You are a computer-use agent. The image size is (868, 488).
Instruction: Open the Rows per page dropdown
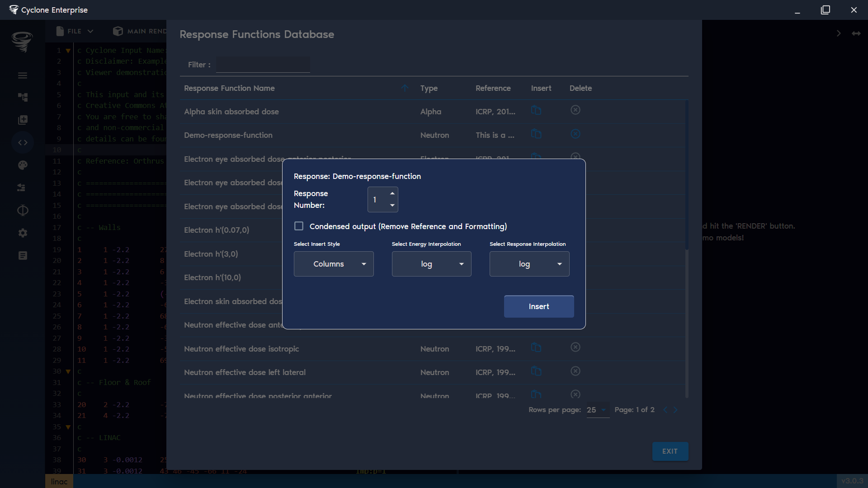tap(597, 410)
